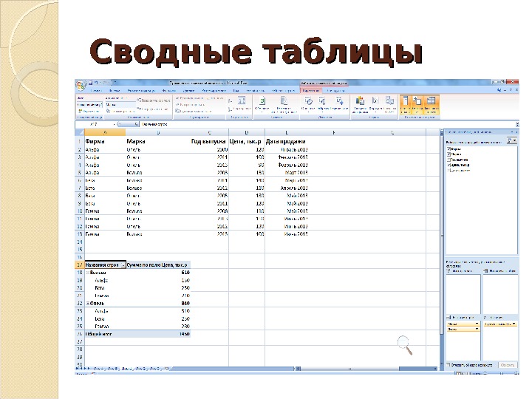532x399 pixels.
Task: Save workbook via Quick Access toolbar
Action: pyautogui.click(x=91, y=83)
